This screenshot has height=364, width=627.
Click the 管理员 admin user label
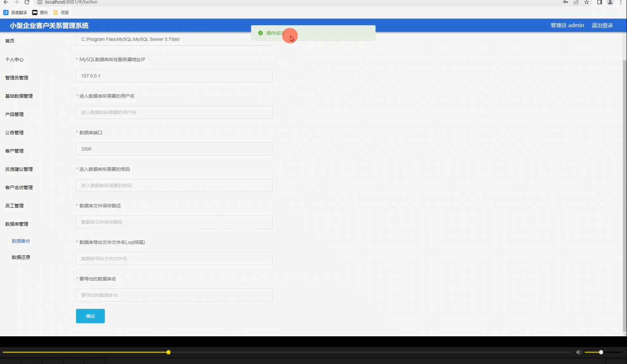pyautogui.click(x=567, y=25)
